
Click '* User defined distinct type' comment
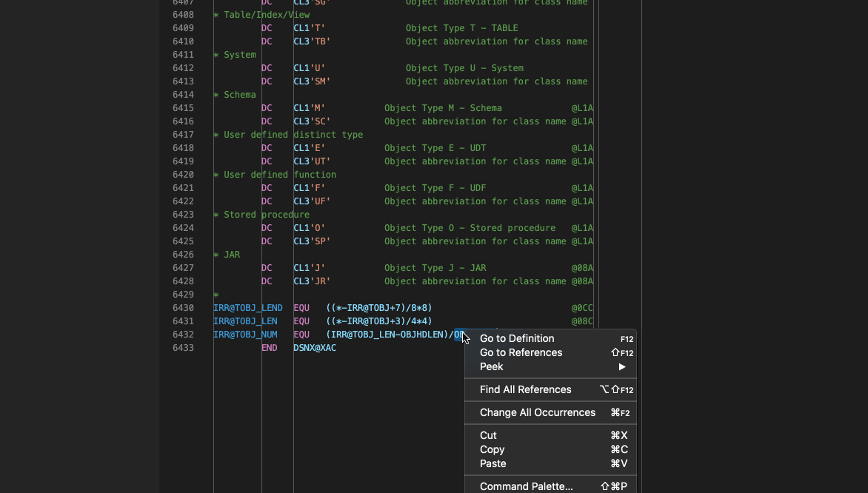(288, 135)
